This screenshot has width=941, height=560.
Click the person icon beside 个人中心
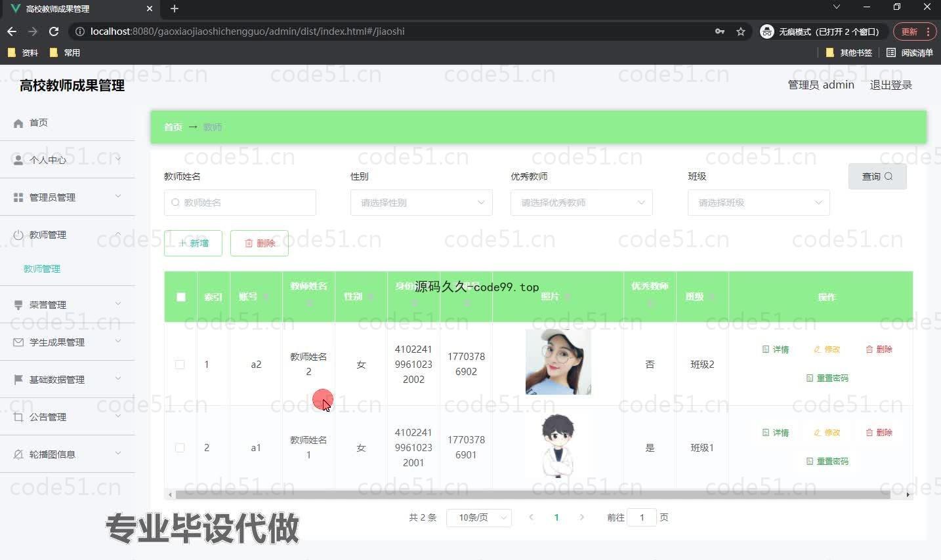click(18, 160)
